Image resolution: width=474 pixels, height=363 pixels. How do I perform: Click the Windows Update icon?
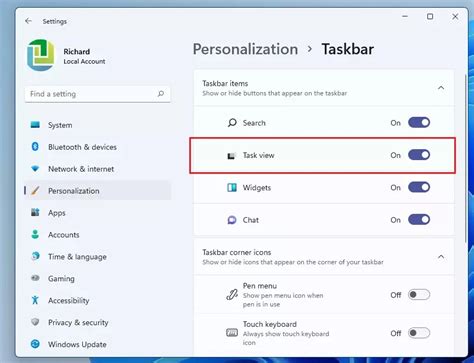[x=35, y=344]
